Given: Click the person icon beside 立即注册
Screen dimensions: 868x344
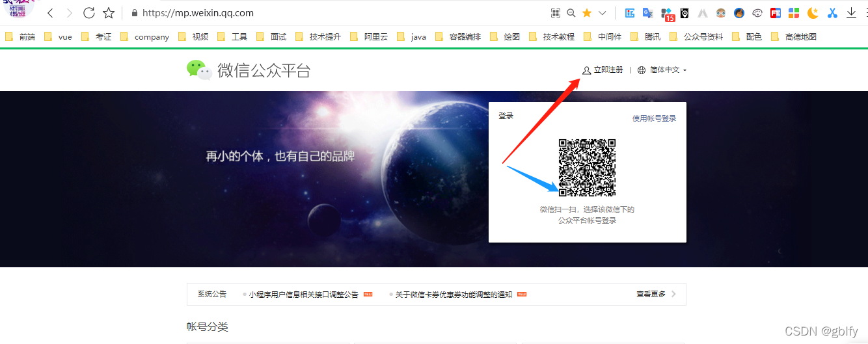Looking at the screenshot, I should (x=586, y=70).
